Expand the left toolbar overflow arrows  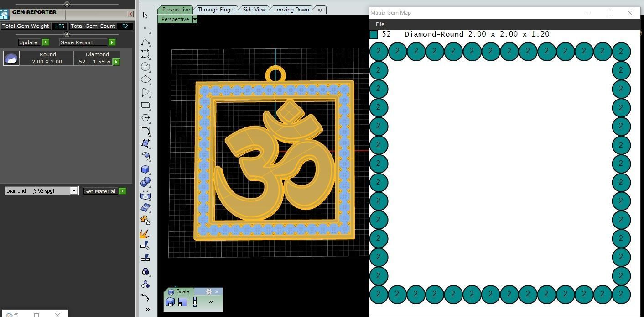tap(148, 309)
